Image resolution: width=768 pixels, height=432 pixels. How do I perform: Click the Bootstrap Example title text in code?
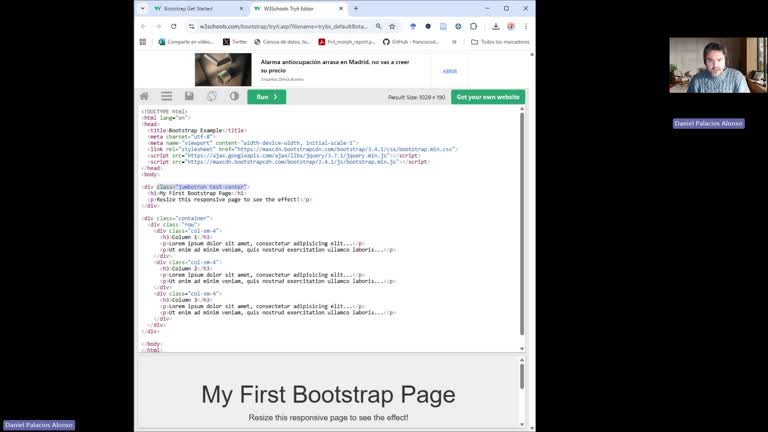[195, 130]
